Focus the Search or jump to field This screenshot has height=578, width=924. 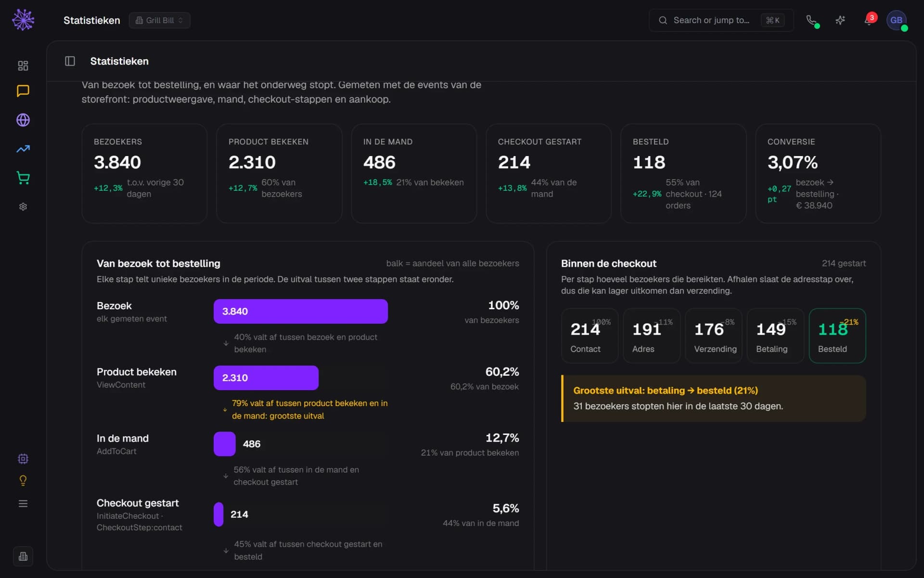point(721,20)
